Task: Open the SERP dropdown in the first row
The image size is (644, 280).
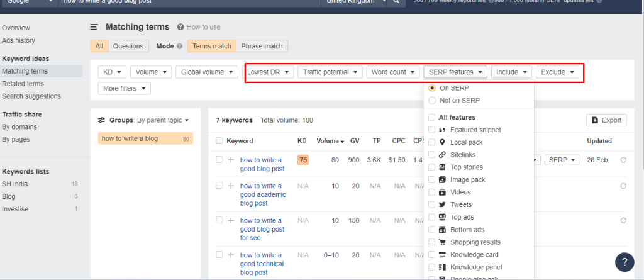Action: click(x=562, y=160)
